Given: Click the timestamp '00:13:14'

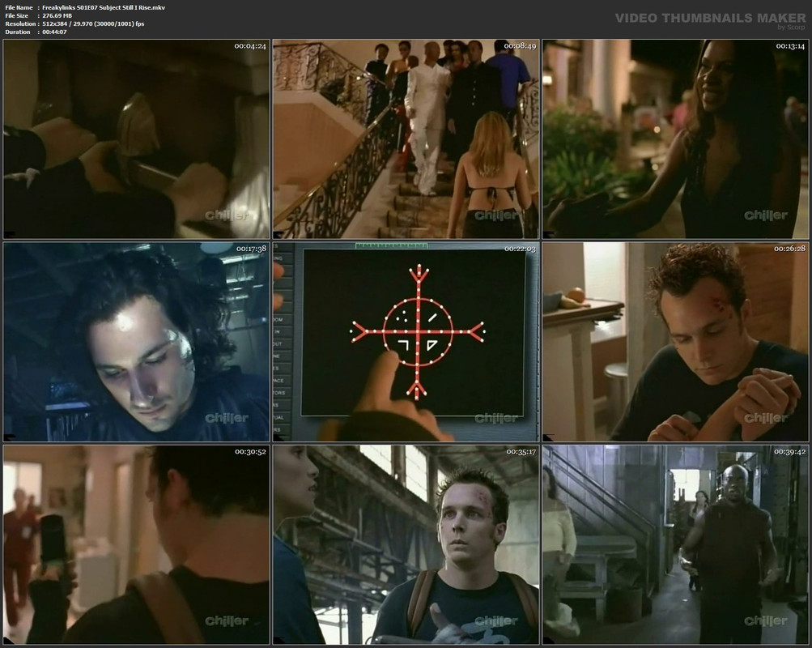Looking at the screenshot, I should pos(790,46).
